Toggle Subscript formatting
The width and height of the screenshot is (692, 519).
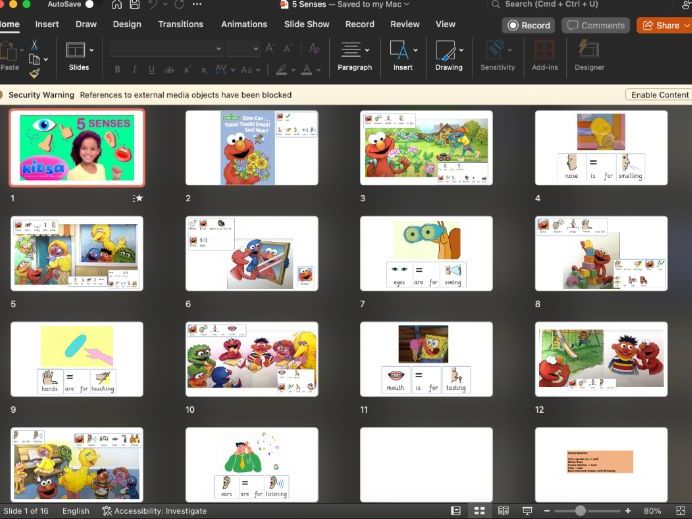point(203,69)
